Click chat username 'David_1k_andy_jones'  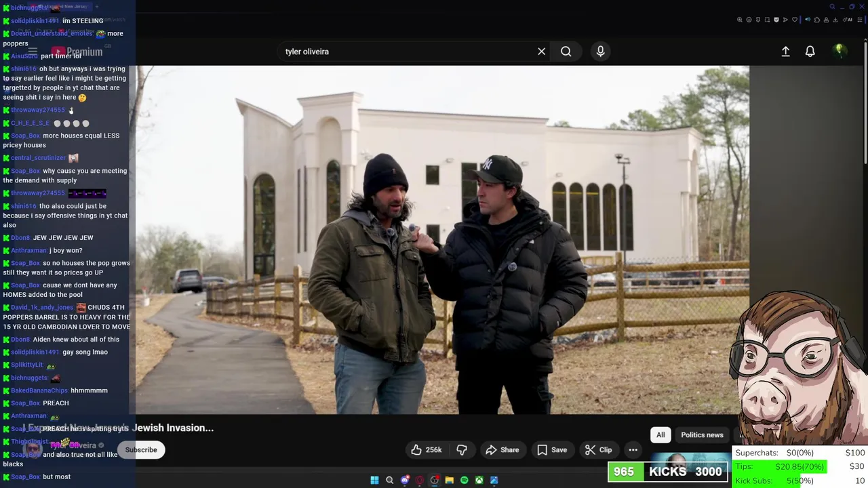[42, 308]
